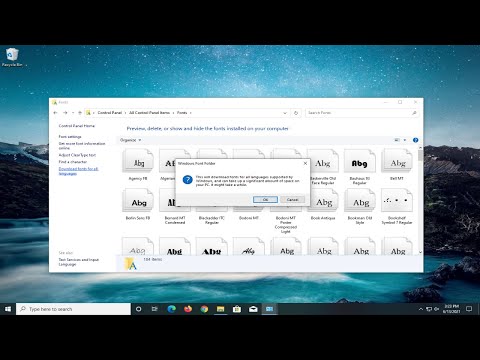
Task: Open Adjust ClearType text link
Action: pos(77,155)
